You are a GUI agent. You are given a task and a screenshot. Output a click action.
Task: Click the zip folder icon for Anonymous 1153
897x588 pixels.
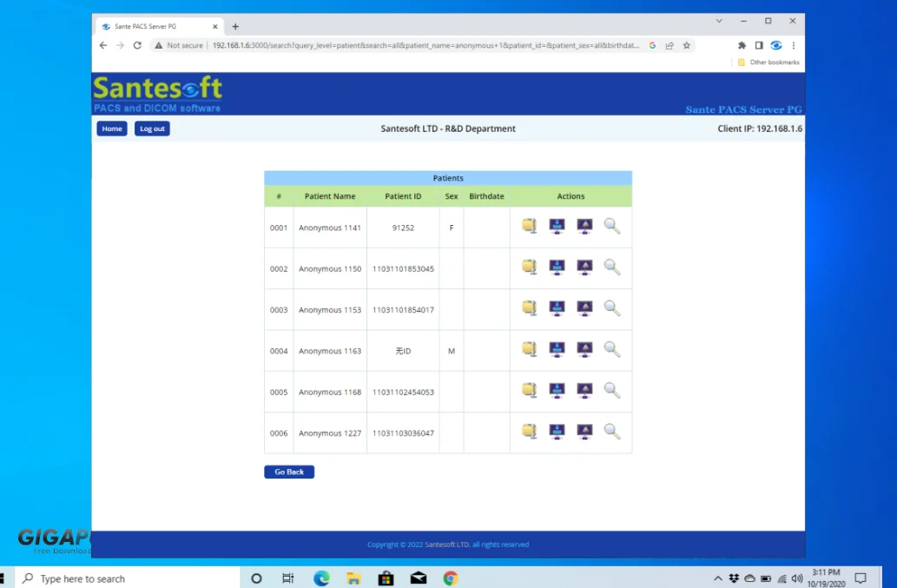(529, 308)
